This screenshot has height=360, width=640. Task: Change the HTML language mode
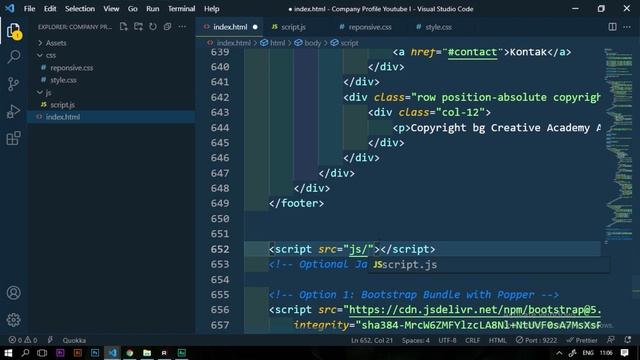[x=497, y=340]
